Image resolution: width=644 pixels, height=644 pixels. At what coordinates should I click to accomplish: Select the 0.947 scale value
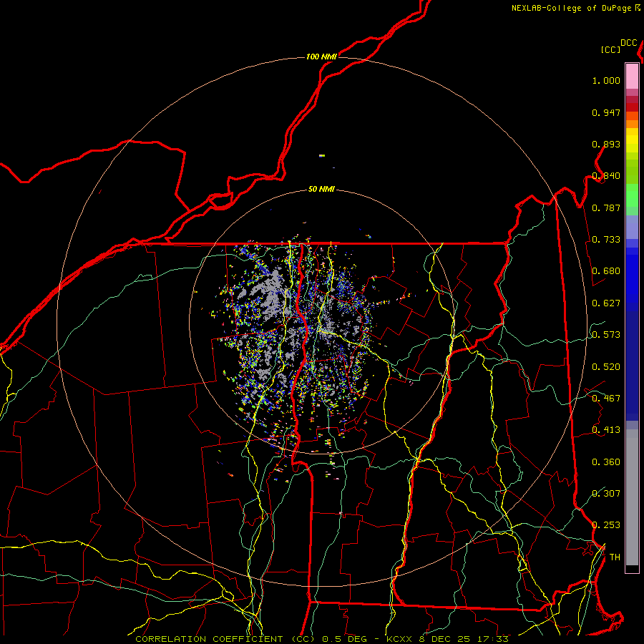(606, 112)
